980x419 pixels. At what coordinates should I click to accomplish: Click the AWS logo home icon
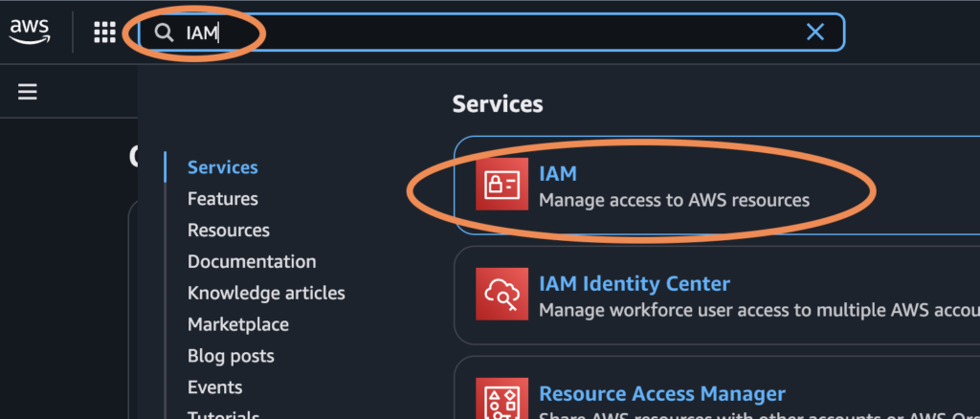coord(29,33)
